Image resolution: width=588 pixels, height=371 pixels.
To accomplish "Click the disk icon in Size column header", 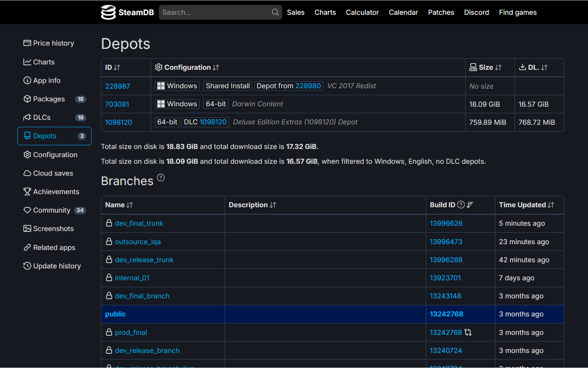I will (473, 67).
